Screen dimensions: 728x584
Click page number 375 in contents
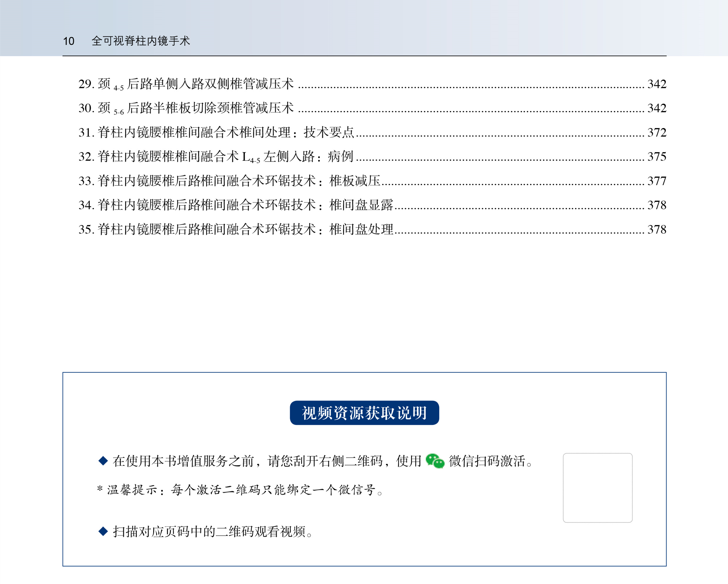(657, 157)
